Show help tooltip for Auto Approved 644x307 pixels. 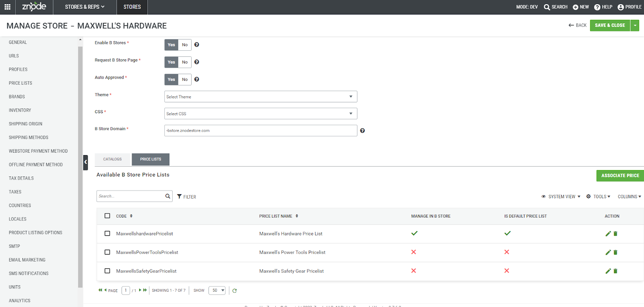click(x=197, y=79)
